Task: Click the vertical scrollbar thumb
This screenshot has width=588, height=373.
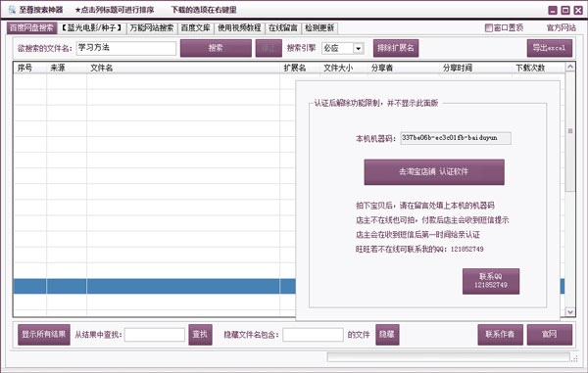Action: click(x=570, y=131)
